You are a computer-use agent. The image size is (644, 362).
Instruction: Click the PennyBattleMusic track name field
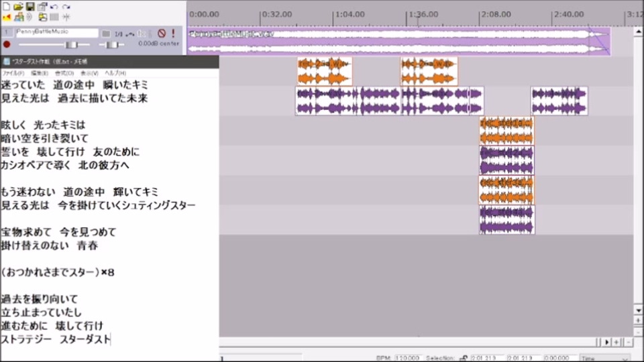56,32
